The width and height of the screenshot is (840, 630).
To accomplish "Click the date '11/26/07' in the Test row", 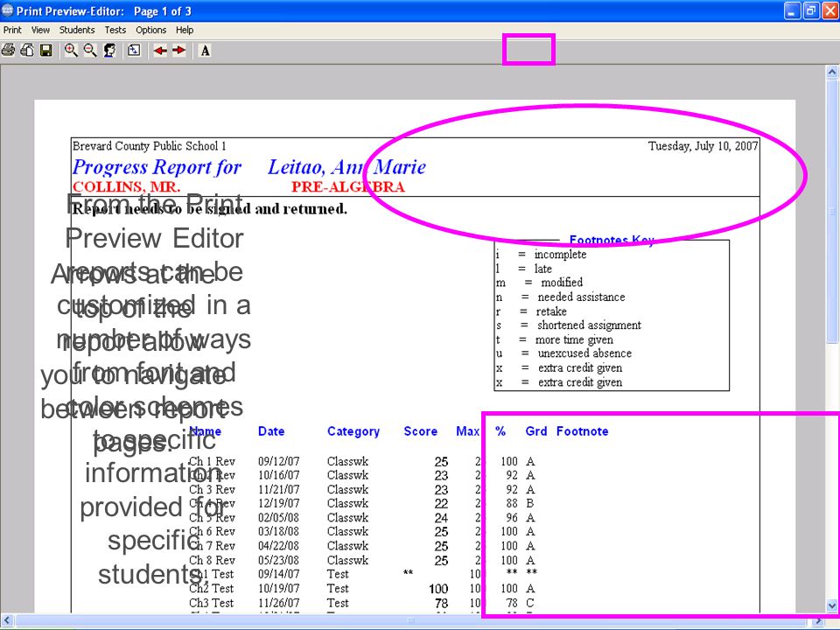I will pos(278,603).
